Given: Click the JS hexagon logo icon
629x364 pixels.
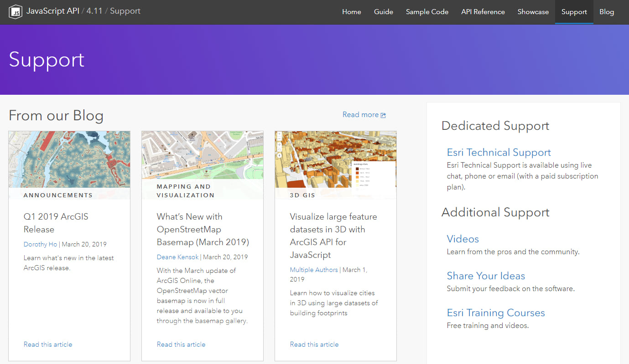Looking at the screenshot, I should point(16,12).
